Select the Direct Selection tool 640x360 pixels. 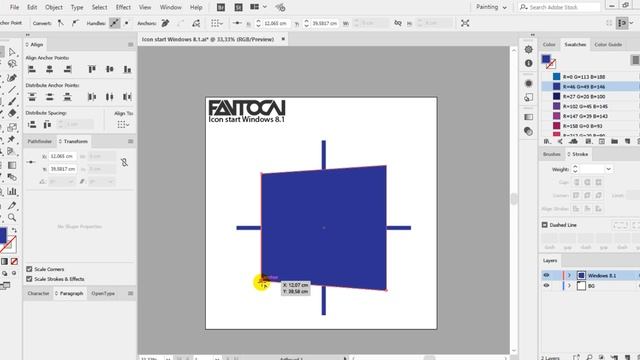(12, 52)
